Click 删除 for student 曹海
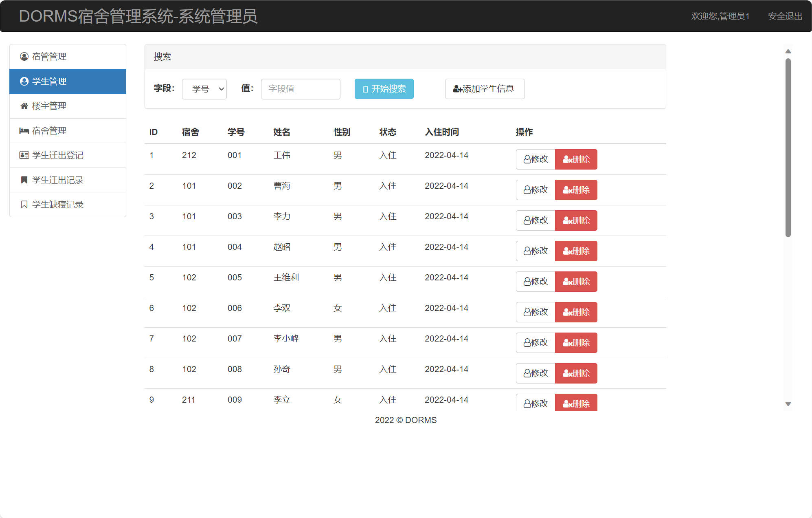 point(576,190)
